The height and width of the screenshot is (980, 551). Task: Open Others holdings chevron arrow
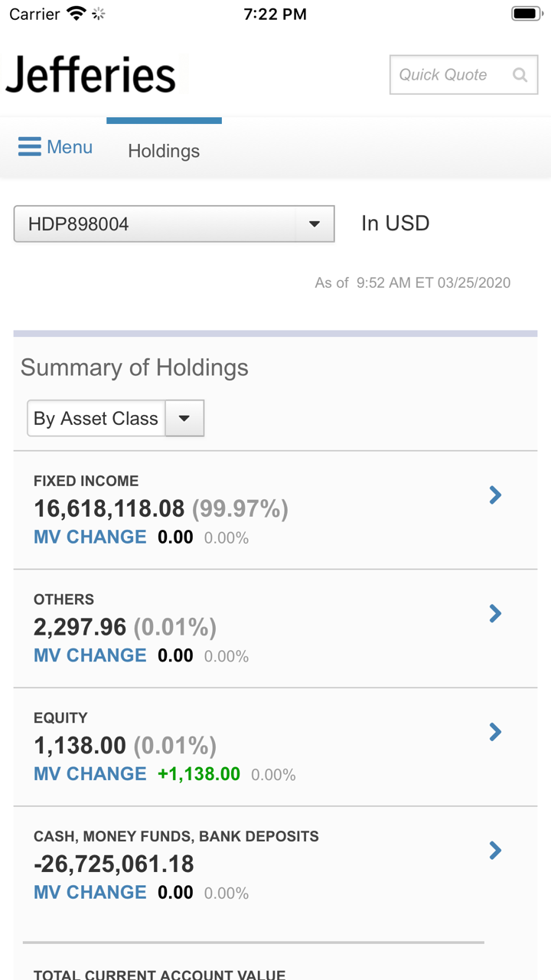495,613
